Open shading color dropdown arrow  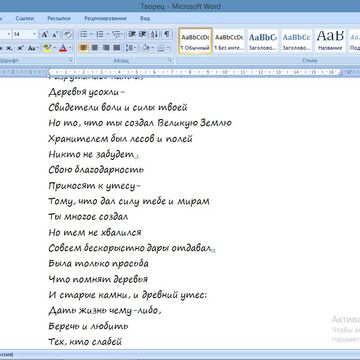[152, 48]
